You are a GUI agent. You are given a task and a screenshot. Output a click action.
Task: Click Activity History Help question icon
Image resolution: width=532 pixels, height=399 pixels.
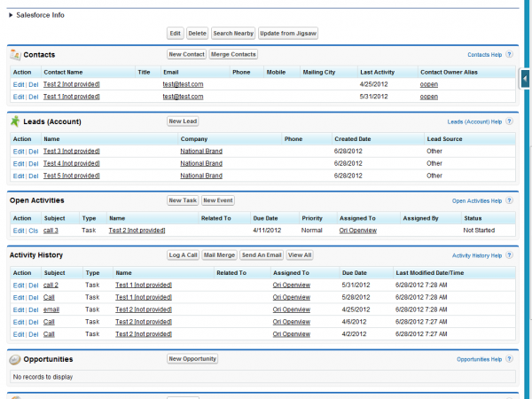pos(509,255)
